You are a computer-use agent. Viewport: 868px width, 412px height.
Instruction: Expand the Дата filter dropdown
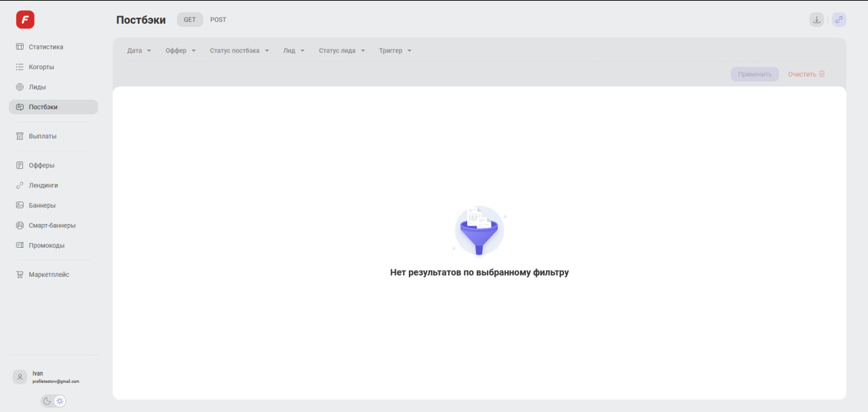(139, 51)
